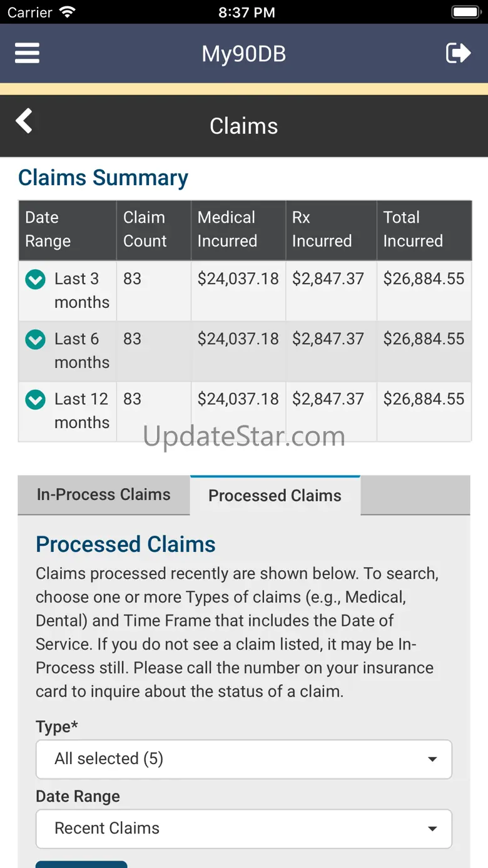Viewport: 488px width, 868px height.
Task: Tap the Wi-Fi status icon
Action: [x=67, y=13]
